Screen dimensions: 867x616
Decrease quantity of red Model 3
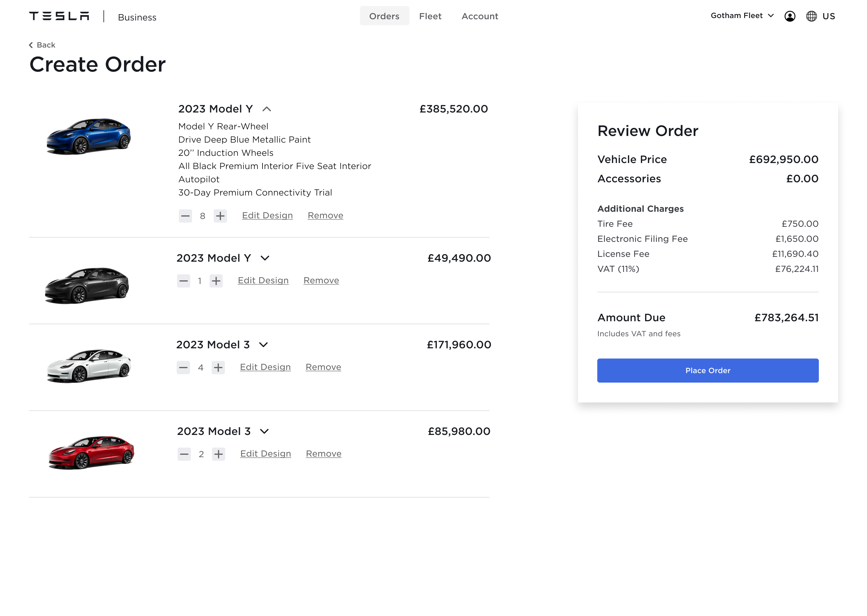coord(184,454)
